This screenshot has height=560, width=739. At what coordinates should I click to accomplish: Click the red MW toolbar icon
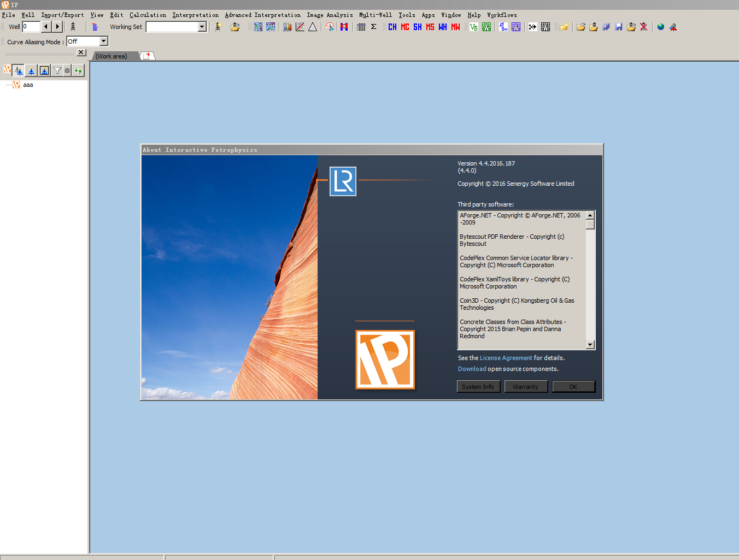[455, 27]
